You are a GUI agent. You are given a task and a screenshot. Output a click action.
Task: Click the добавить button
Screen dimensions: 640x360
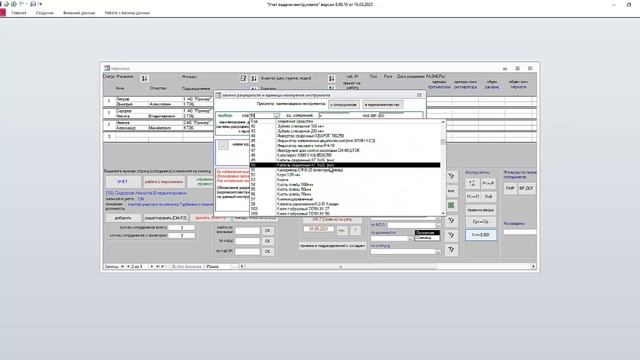click(x=123, y=218)
